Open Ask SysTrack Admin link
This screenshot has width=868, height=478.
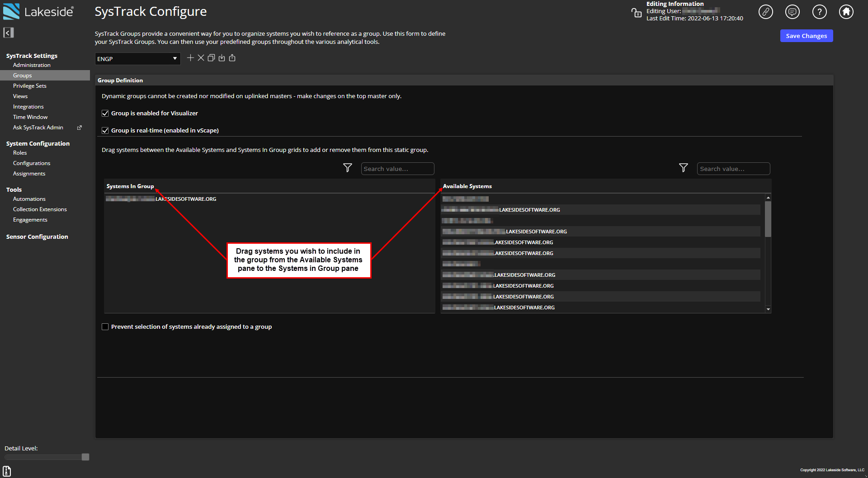click(38, 128)
